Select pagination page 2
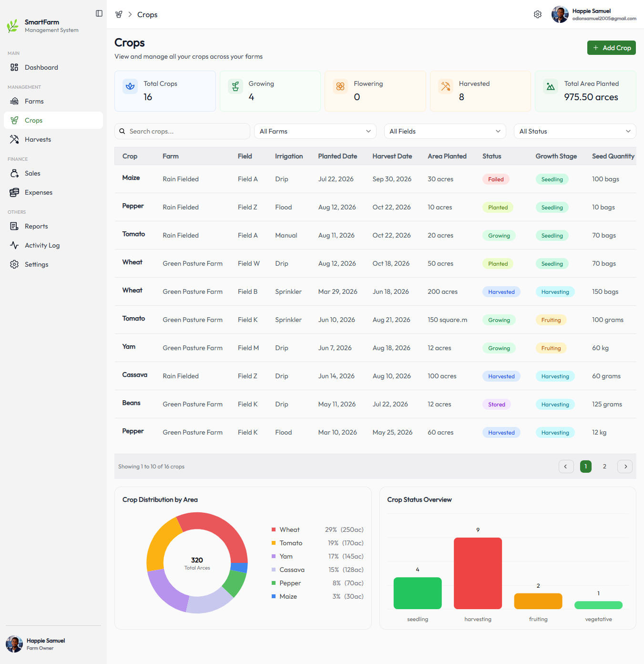Viewport: 644px width, 664px height. tap(604, 467)
